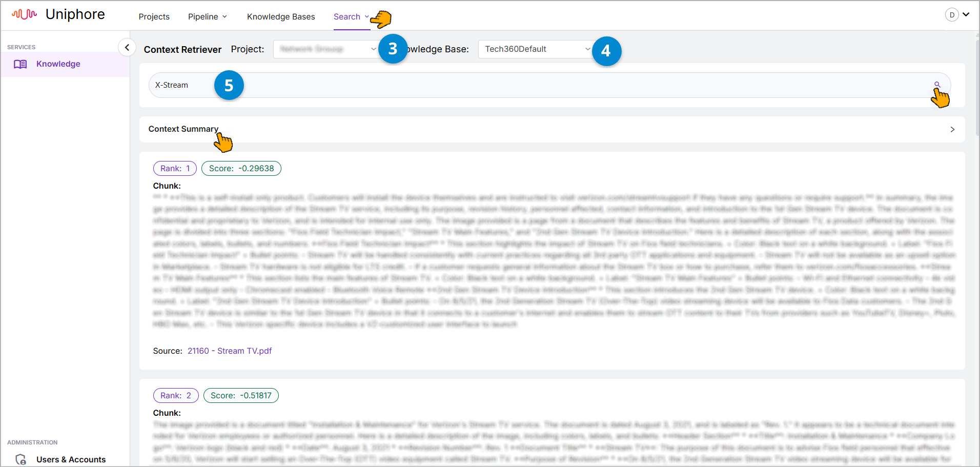Open Users & Accounts
The width and height of the screenshot is (980, 467).
coord(71,459)
